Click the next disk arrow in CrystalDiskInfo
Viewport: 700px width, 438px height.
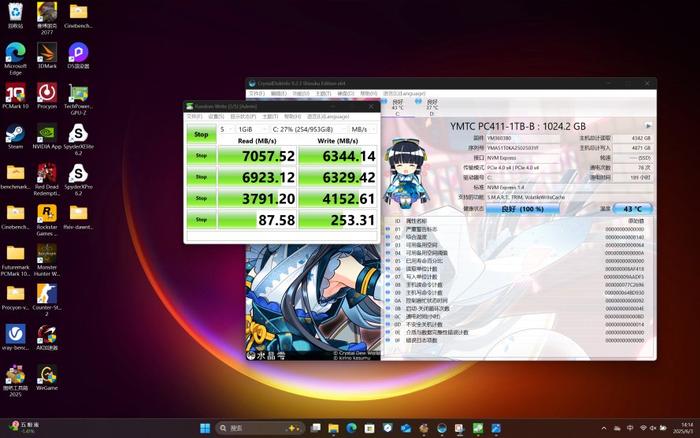pos(648,126)
